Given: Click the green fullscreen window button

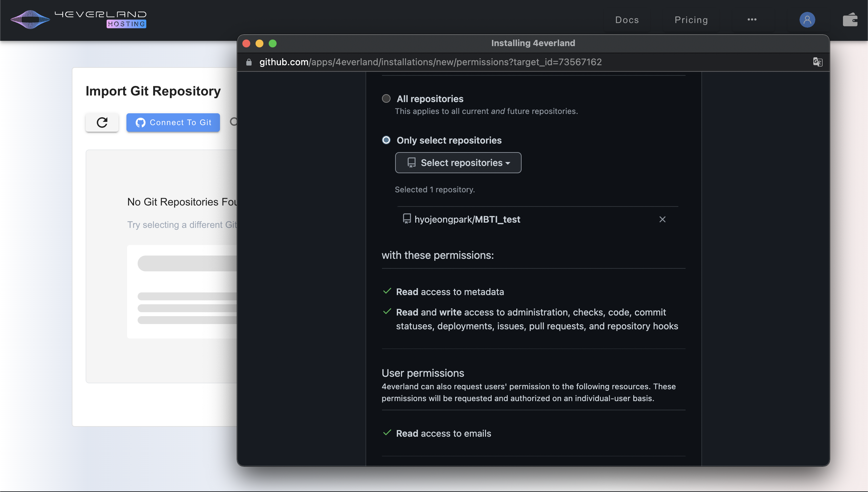Looking at the screenshot, I should coord(273,43).
